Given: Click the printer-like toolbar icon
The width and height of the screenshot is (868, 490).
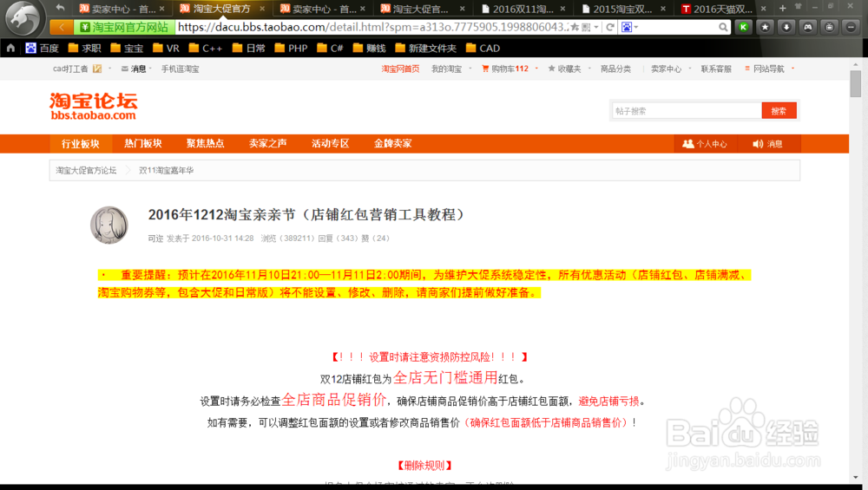Looking at the screenshot, I should coord(829,27).
